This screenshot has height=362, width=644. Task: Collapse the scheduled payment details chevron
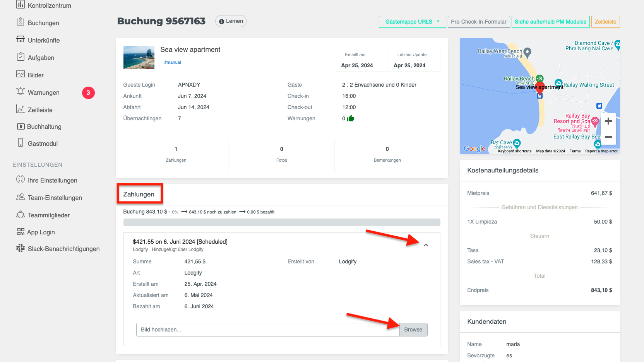(426, 245)
